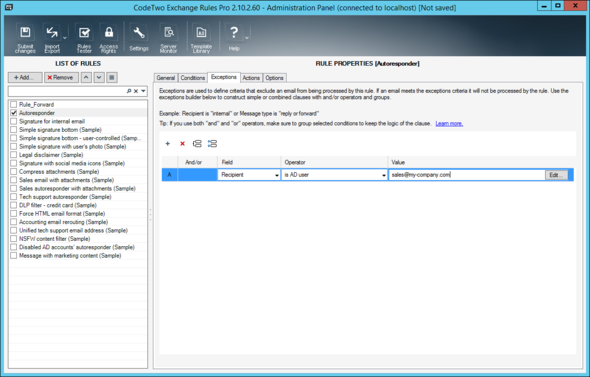Select the Exceptions tab

224,77
